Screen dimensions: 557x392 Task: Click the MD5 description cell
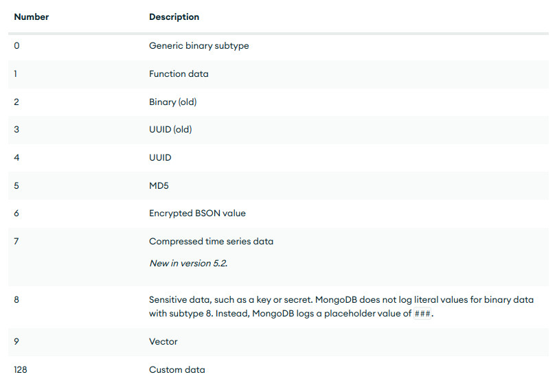159,186
